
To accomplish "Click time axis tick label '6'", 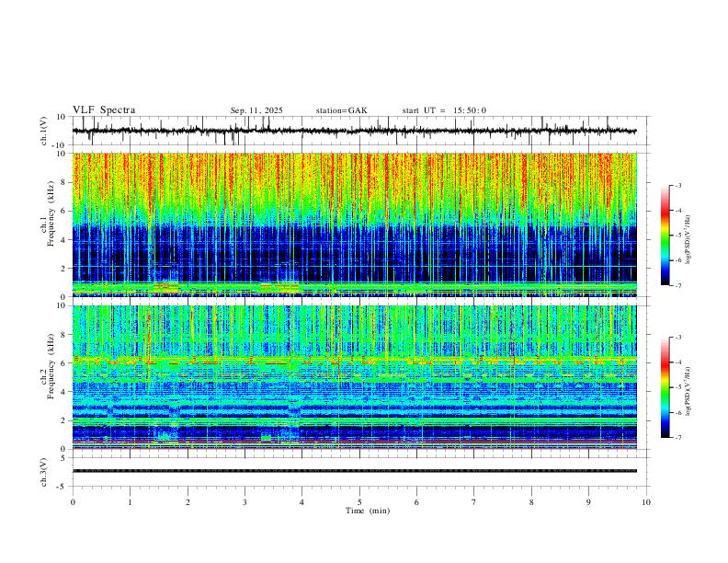I will pyautogui.click(x=417, y=502).
